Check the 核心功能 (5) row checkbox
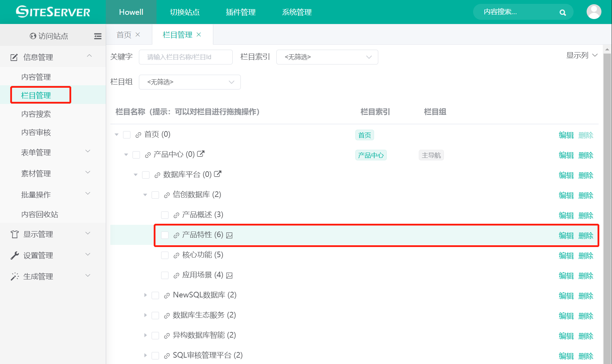 pos(165,255)
